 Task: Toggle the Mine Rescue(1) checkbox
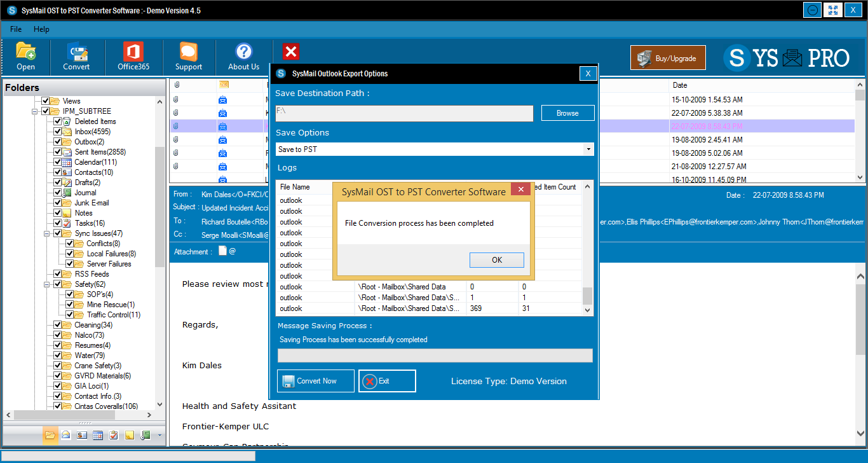coord(70,305)
